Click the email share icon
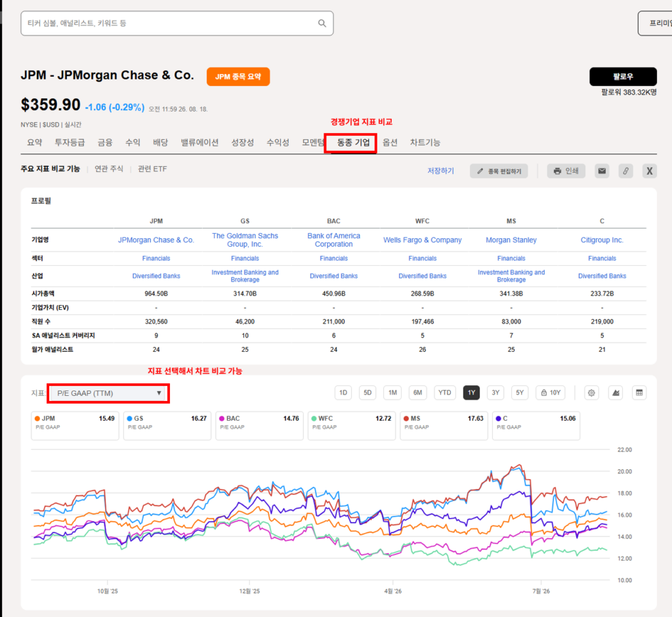The image size is (672, 617). click(602, 171)
